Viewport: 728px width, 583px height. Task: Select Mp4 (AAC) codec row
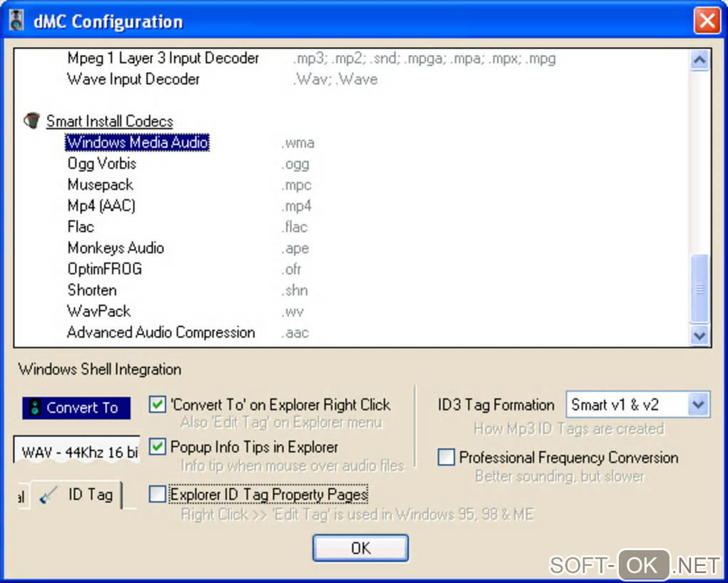[x=101, y=206]
